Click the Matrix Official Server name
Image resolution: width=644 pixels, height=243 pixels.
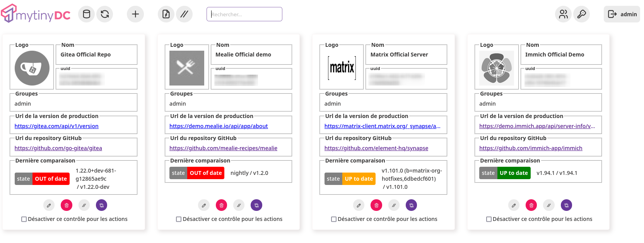(399, 55)
